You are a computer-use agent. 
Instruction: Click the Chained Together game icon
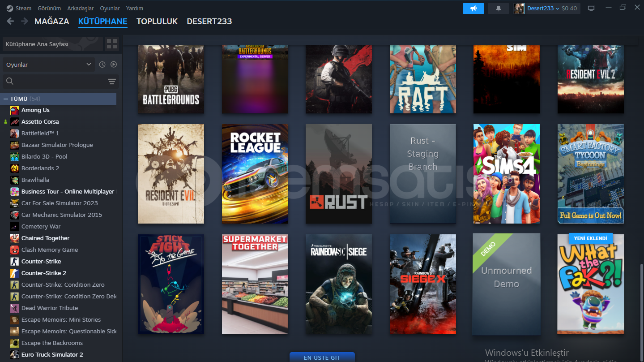15,238
